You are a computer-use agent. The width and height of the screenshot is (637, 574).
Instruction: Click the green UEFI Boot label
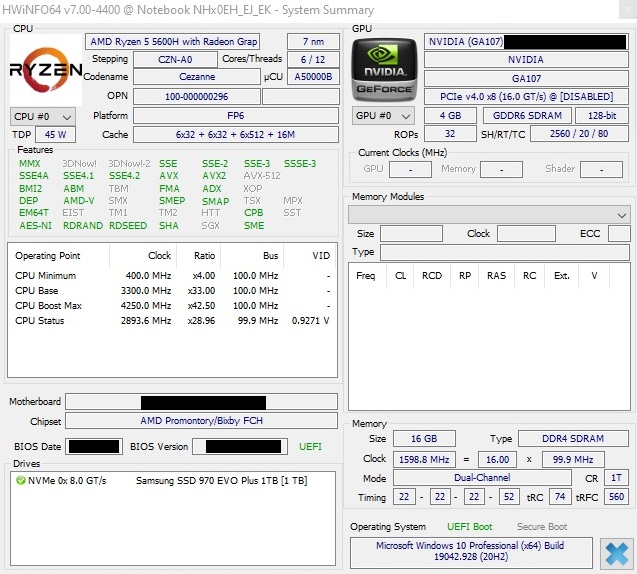tap(470, 527)
